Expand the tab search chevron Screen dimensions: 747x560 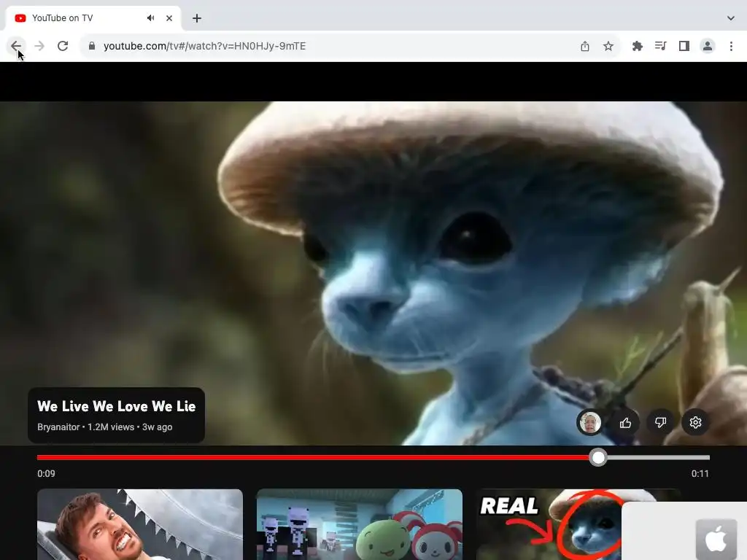(x=731, y=18)
